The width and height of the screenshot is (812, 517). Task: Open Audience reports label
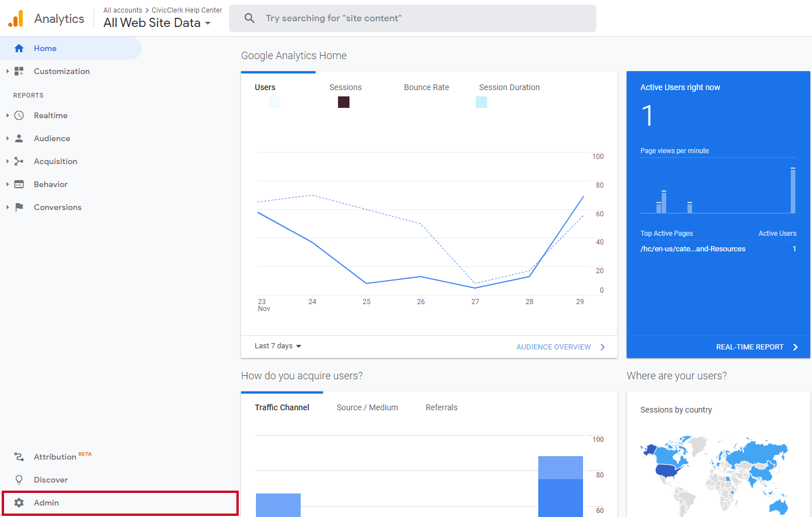tap(52, 138)
